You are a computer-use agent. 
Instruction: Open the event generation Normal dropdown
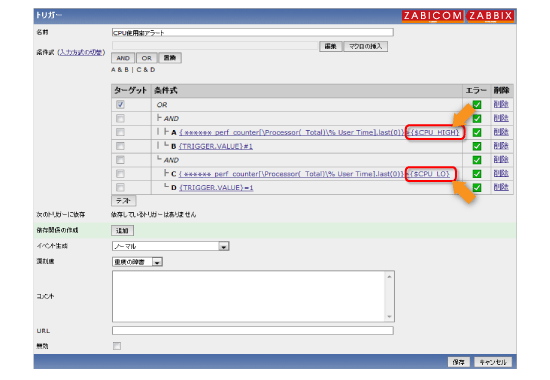click(170, 246)
